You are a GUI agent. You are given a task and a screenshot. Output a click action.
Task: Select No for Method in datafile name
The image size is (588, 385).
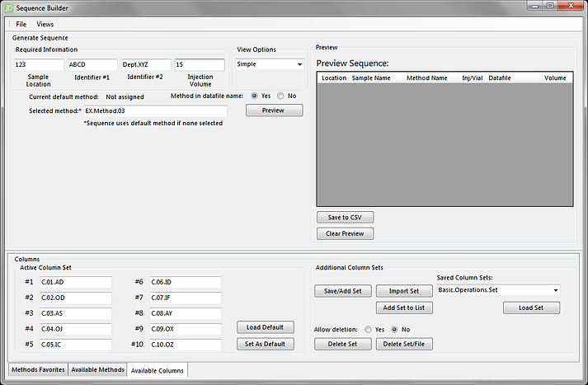click(x=280, y=96)
